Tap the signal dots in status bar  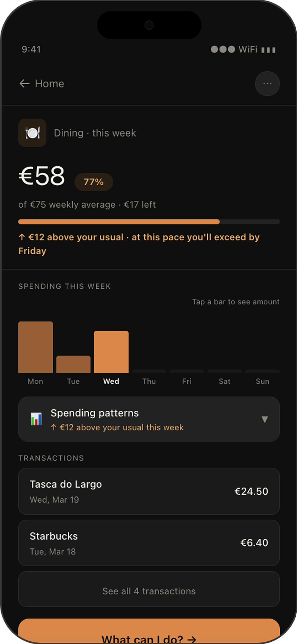(223, 49)
